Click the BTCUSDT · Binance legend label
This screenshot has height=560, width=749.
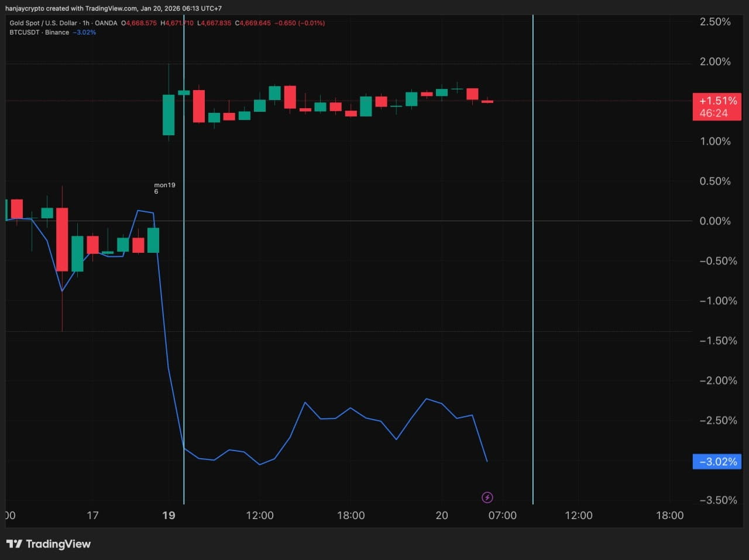tap(39, 33)
